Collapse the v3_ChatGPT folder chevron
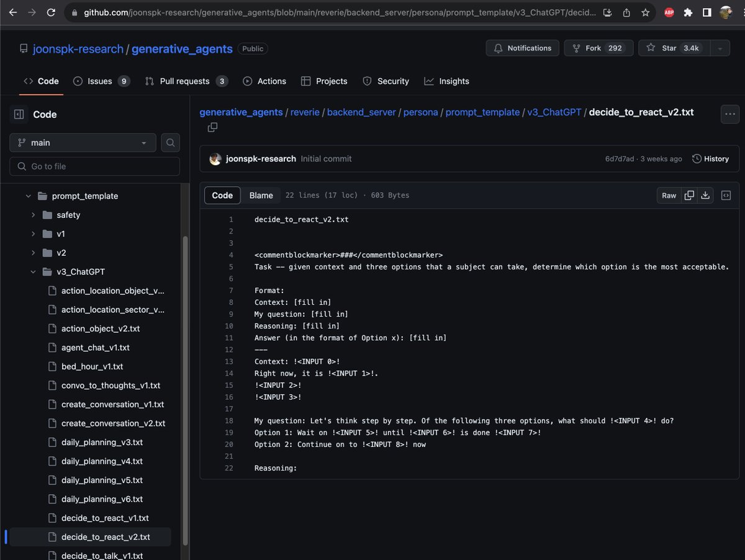The width and height of the screenshot is (745, 560). pyautogui.click(x=33, y=272)
